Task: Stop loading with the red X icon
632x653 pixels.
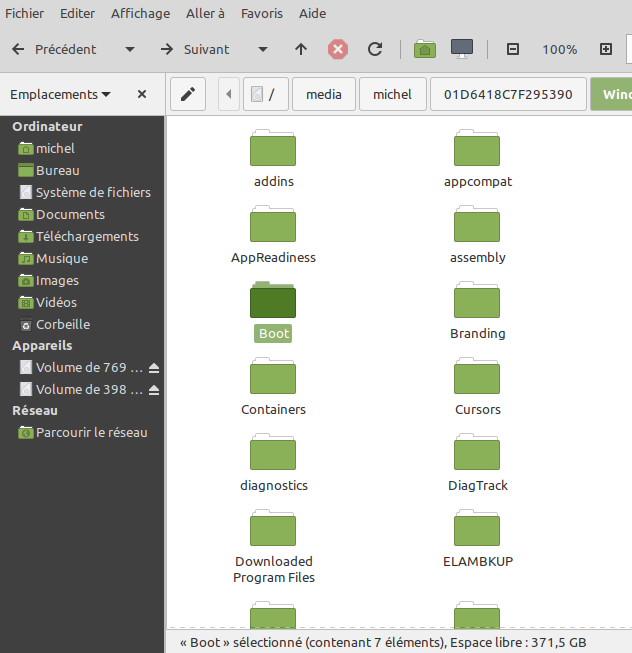Action: [x=338, y=50]
